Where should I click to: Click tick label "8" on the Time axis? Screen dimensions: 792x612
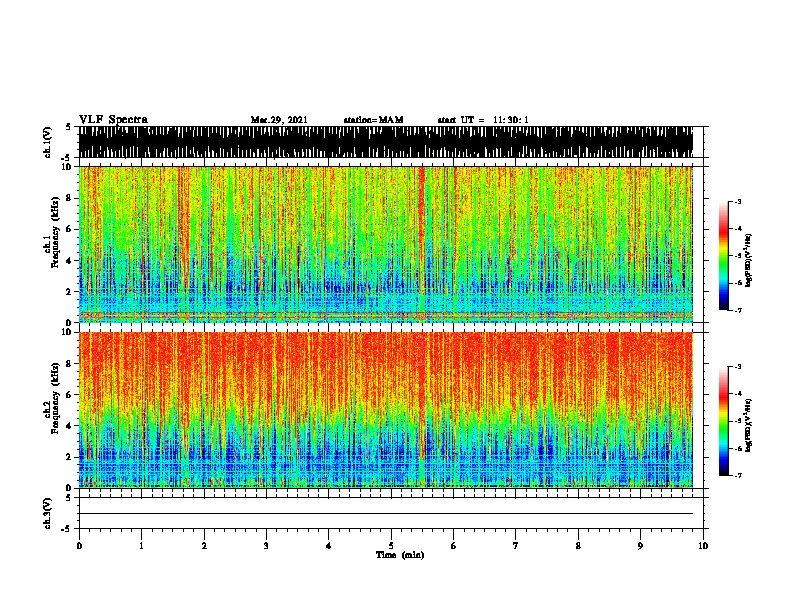click(578, 546)
